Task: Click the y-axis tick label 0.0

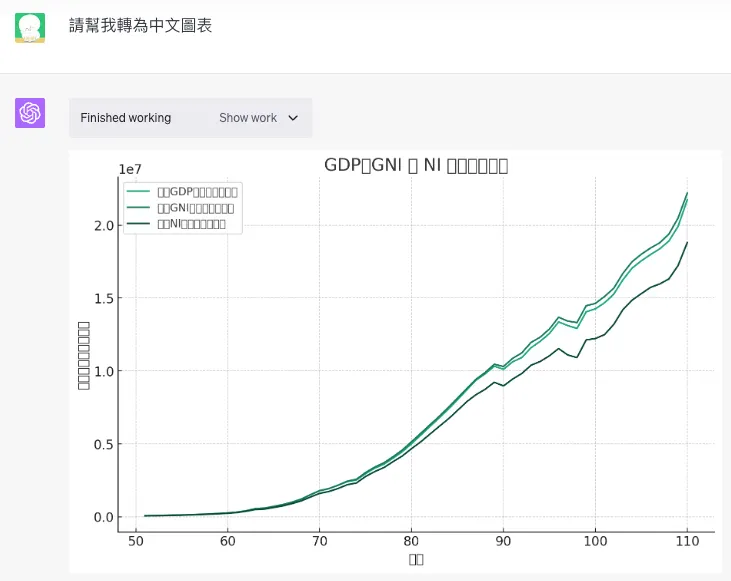Action: [x=104, y=517]
